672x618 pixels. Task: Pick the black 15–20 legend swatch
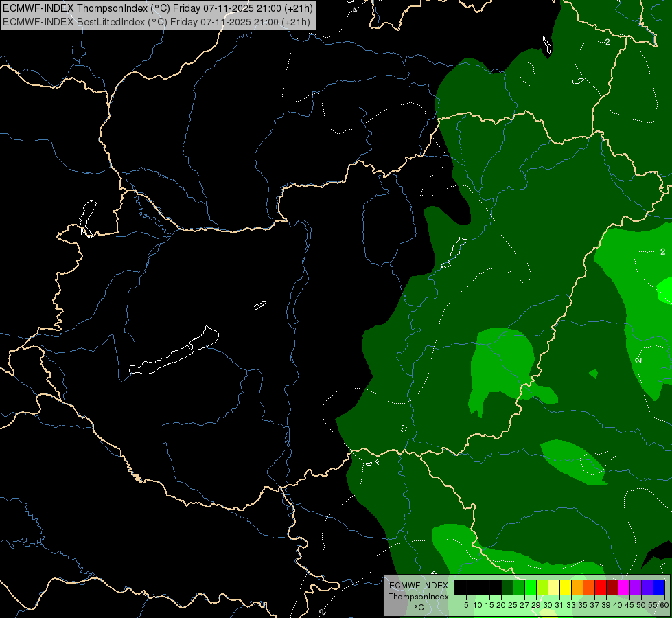[496, 587]
